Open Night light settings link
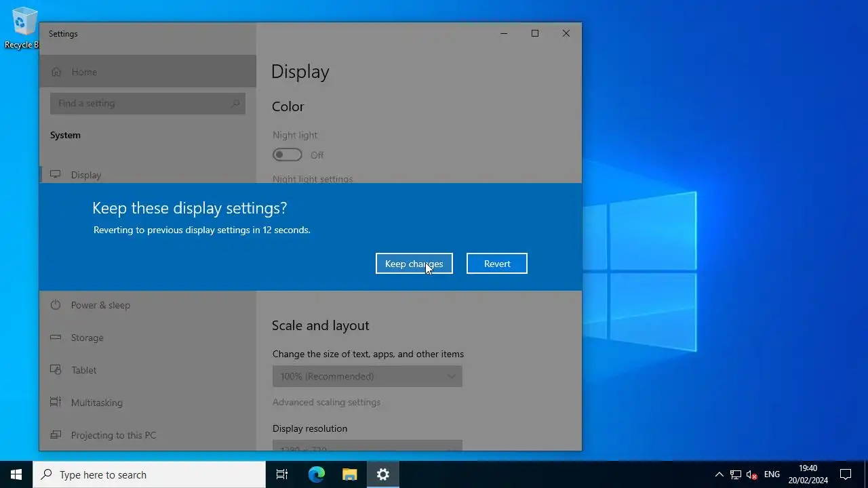Screen dimensions: 868x488 (x=313, y=179)
